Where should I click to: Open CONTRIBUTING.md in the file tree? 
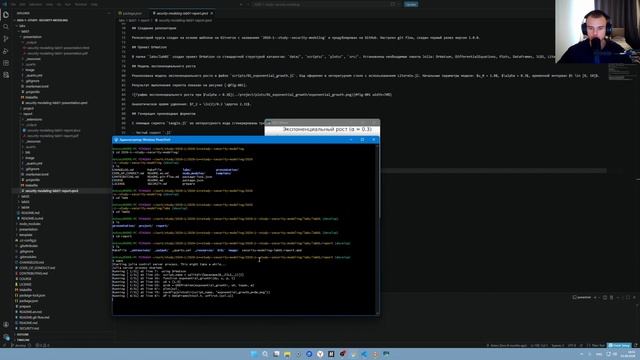[x=33, y=273]
